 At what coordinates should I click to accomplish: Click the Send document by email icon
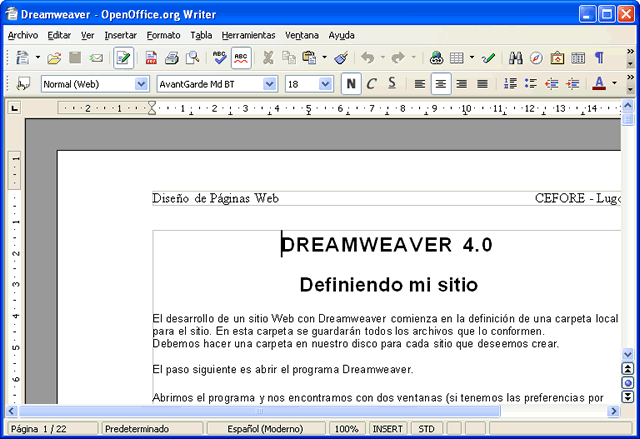pos(96,58)
